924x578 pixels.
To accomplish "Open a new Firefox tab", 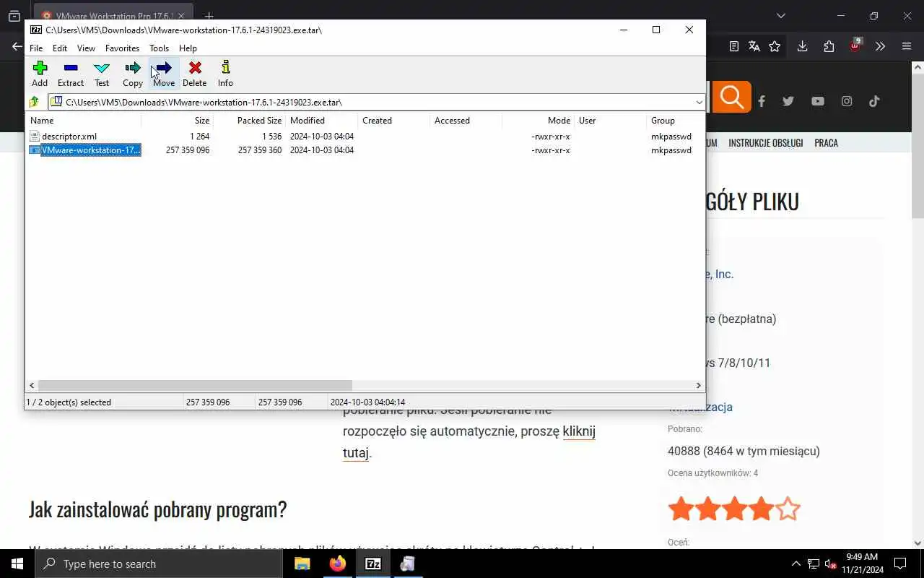I will tap(209, 16).
